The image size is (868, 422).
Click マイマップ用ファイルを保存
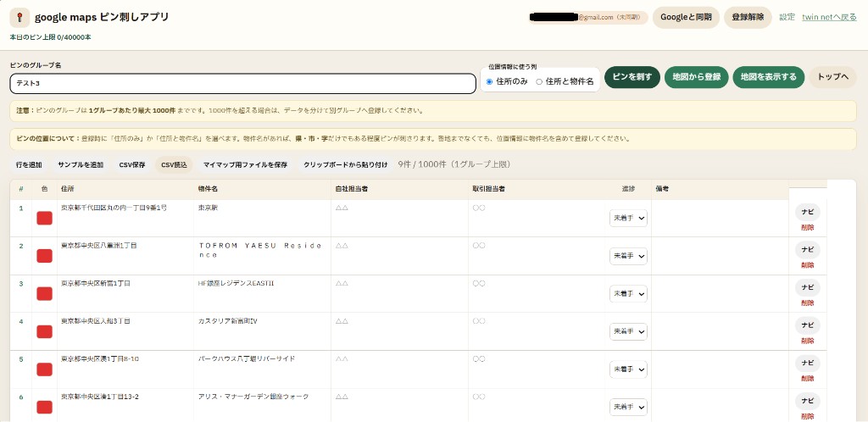tap(245, 165)
